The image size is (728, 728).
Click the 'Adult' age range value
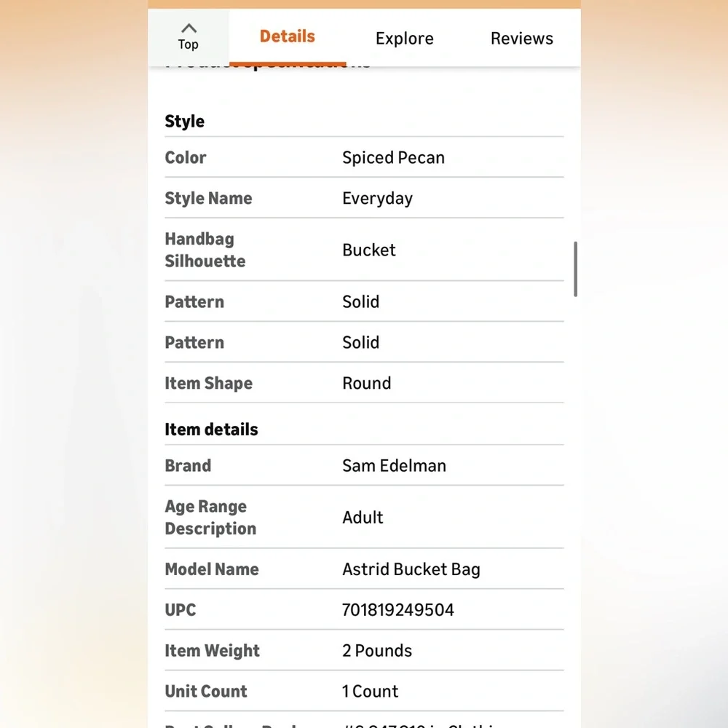pyautogui.click(x=363, y=518)
